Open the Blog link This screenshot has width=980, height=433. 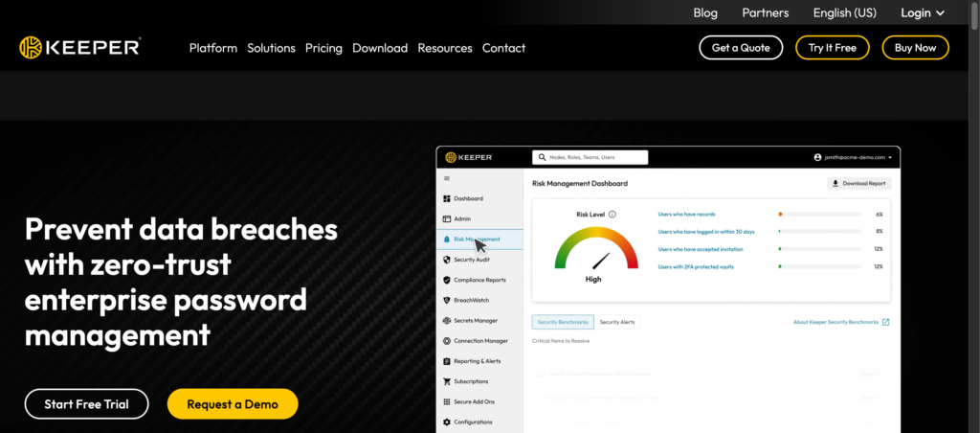pos(705,12)
